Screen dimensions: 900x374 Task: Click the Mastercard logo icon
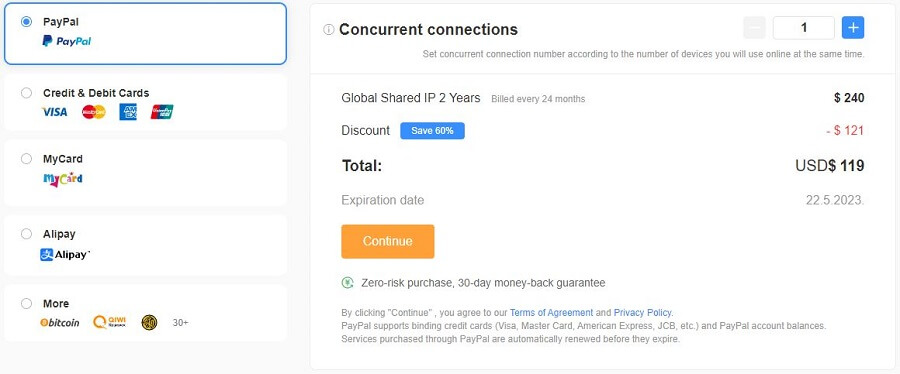(x=94, y=112)
